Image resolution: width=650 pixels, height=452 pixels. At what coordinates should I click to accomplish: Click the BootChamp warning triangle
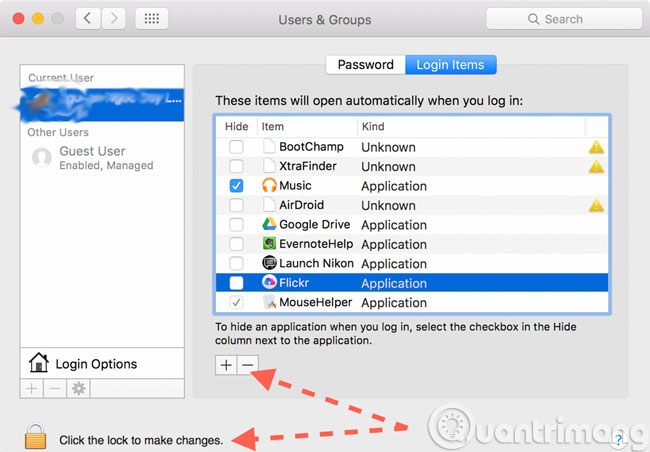(596, 147)
